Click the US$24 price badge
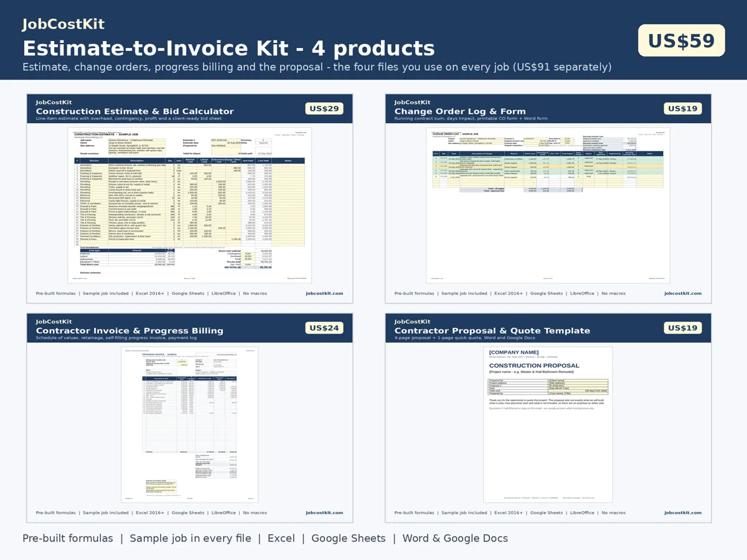This screenshot has height=560, width=747. (x=324, y=328)
